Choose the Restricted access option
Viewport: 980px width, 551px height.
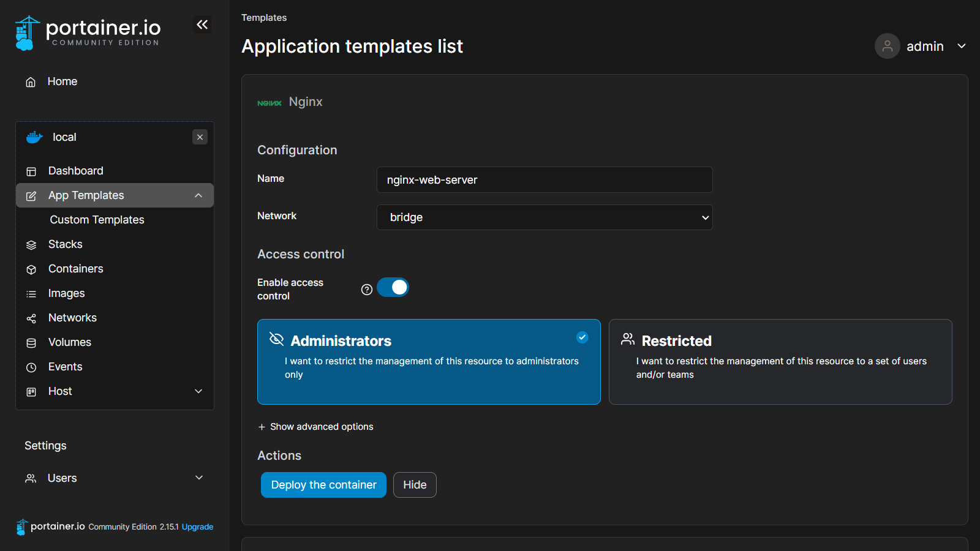point(780,361)
